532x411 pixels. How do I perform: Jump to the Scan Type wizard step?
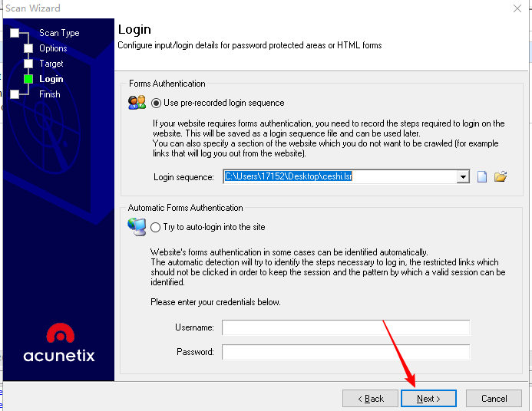pyautogui.click(x=59, y=33)
